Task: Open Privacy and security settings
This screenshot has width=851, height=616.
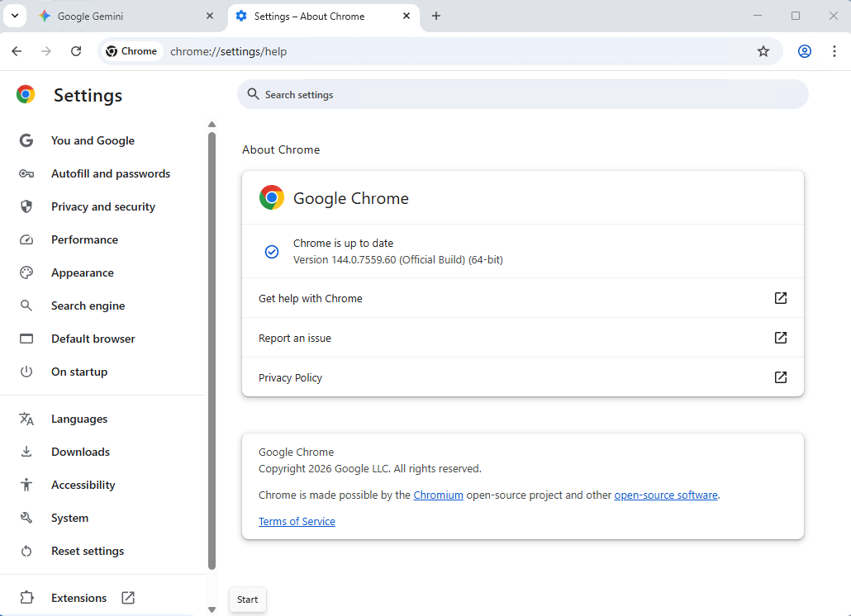Action: point(102,206)
